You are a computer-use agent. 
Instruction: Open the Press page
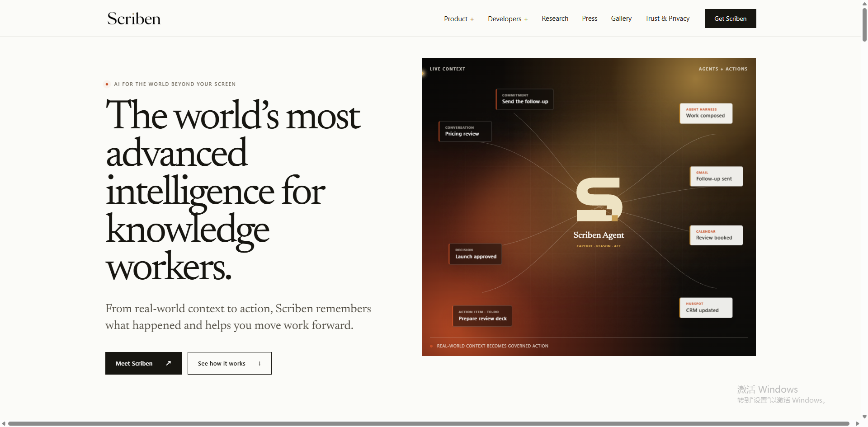click(x=590, y=19)
